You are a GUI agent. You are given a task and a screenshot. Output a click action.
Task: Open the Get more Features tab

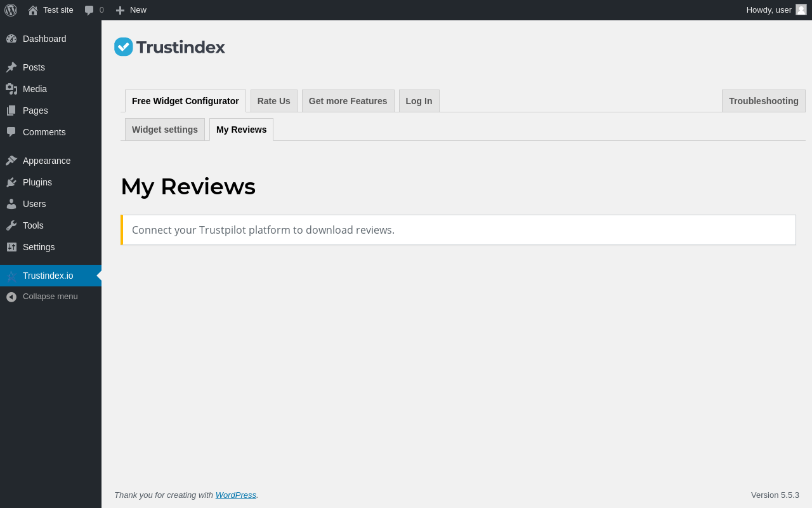point(348,101)
